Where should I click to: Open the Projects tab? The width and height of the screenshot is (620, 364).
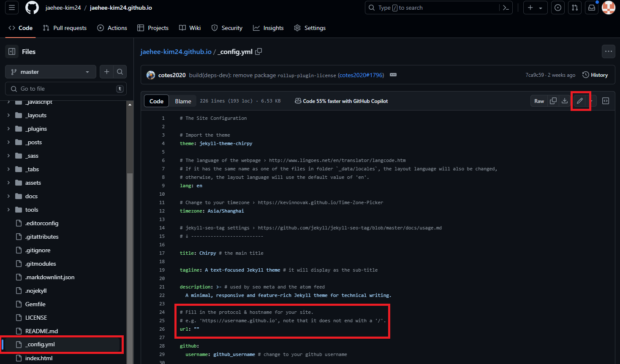coord(153,28)
